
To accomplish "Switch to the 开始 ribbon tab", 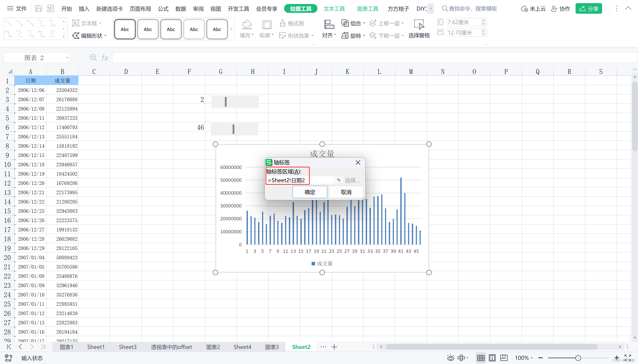I will point(66,9).
